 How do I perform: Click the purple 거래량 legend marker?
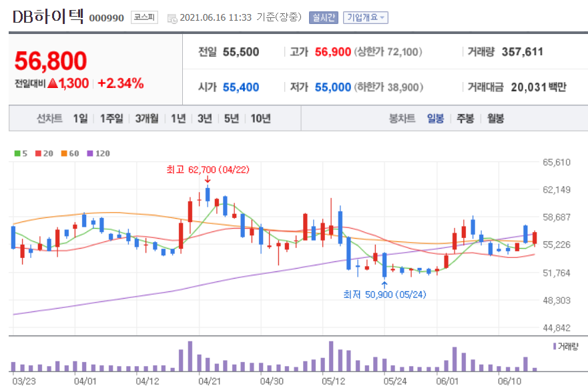pos(555,346)
